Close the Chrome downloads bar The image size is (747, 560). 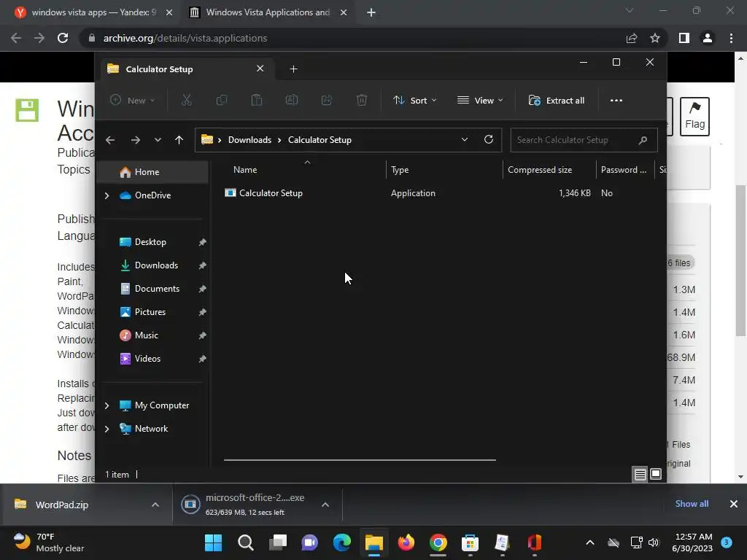click(x=734, y=504)
